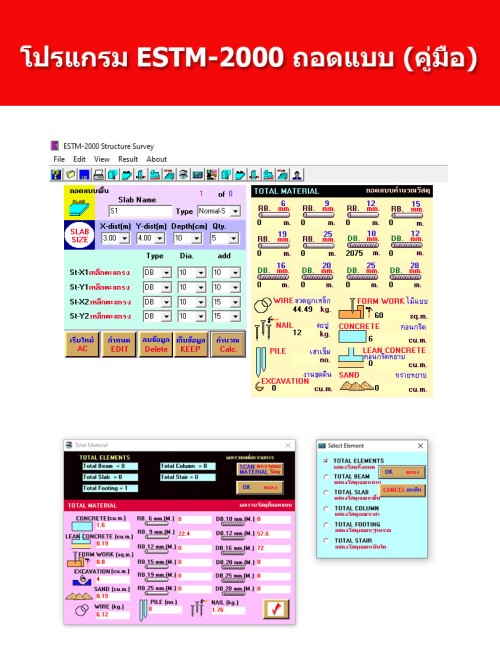Image resolution: width=500 pixels, height=647 pixels.
Task: Click the 'Total Beam = 0' field
Action: pos(110,466)
